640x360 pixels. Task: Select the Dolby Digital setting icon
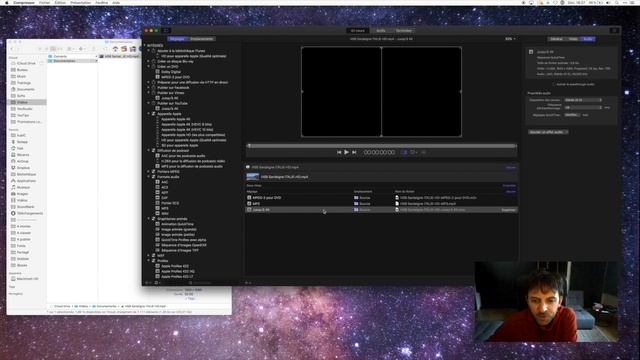158,72
